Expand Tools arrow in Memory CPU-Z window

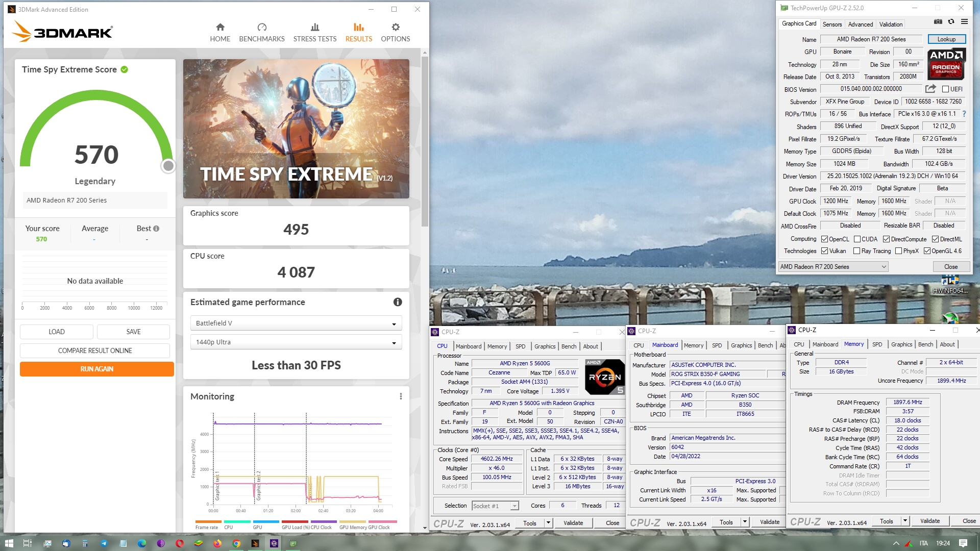pos(905,521)
